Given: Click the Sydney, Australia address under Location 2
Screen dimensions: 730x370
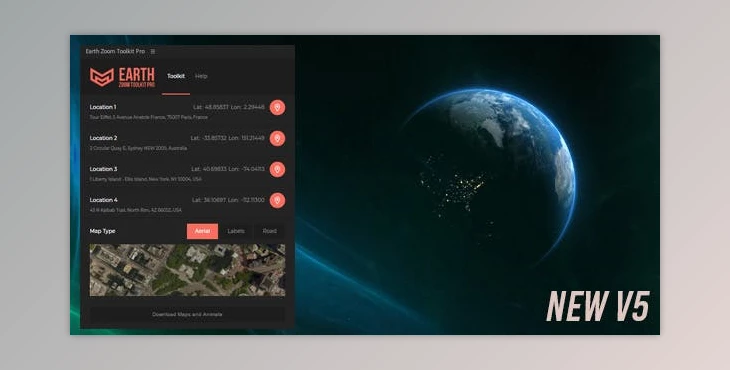Looking at the screenshot, I should click(x=138, y=148).
